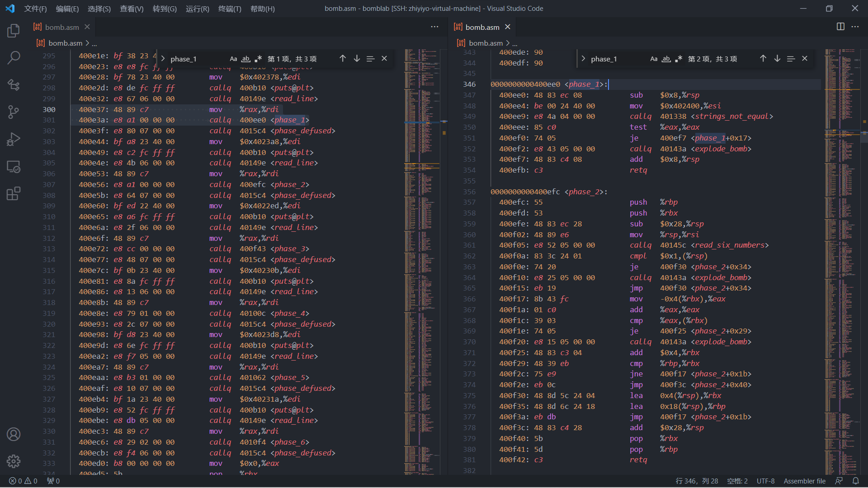Close the right find widget
The image size is (868, 488).
pos(805,59)
